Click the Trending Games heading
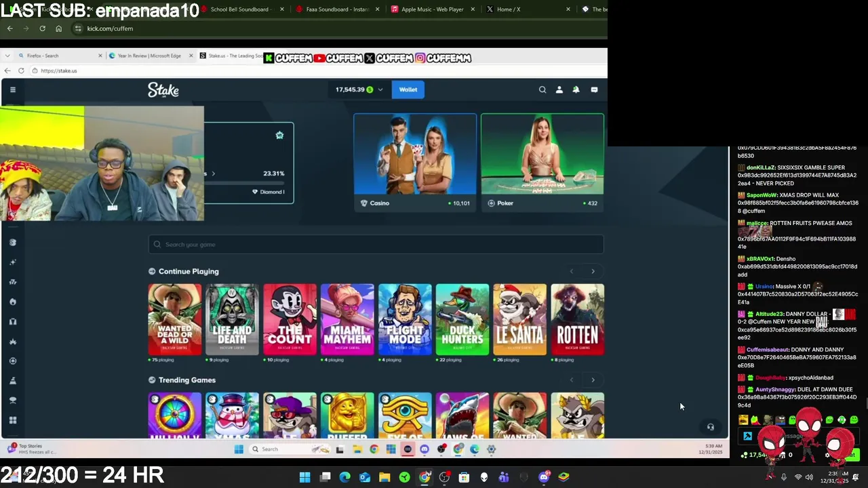 click(186, 380)
